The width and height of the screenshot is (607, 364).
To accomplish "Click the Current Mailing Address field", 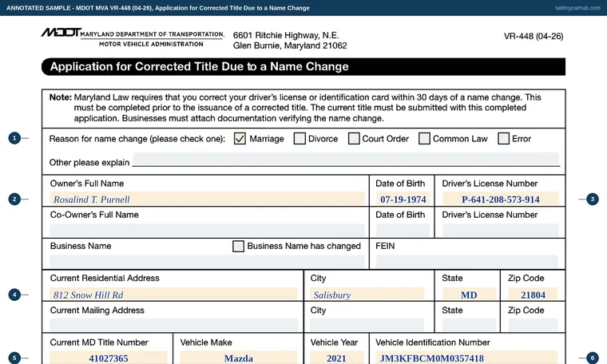I will click(173, 325).
